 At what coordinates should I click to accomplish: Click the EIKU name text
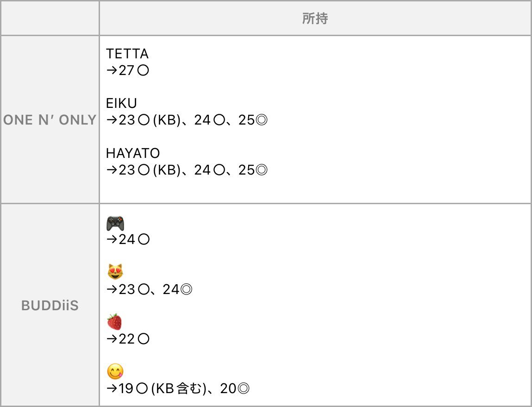coord(121,103)
